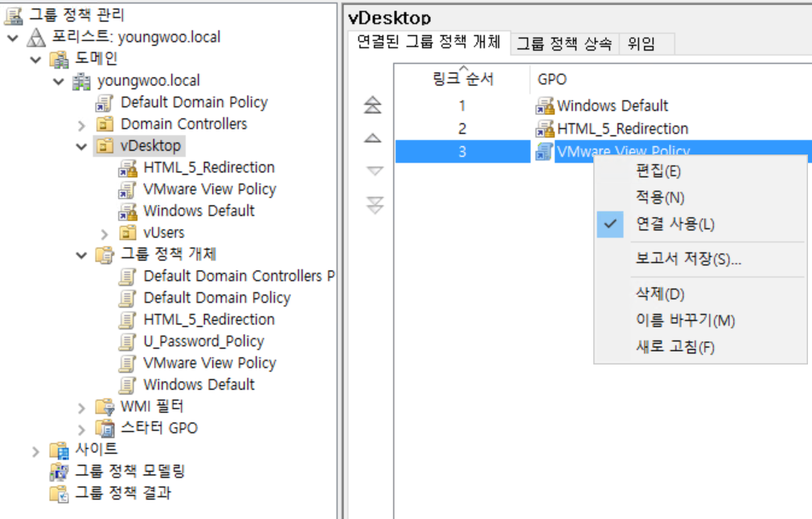Select Windows Default under 그룹 정책 개체

[x=199, y=385]
